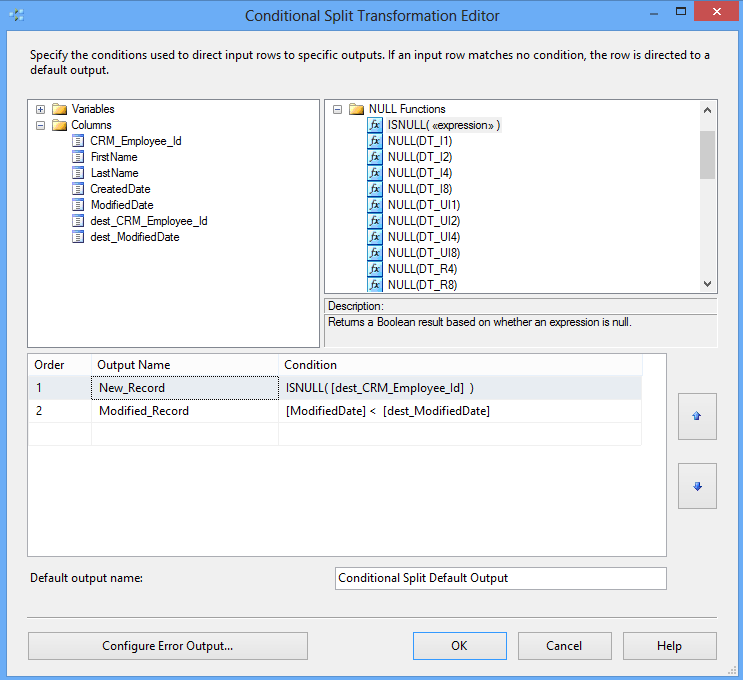Click order cell number 2
This screenshot has height=680, width=743.
point(60,411)
